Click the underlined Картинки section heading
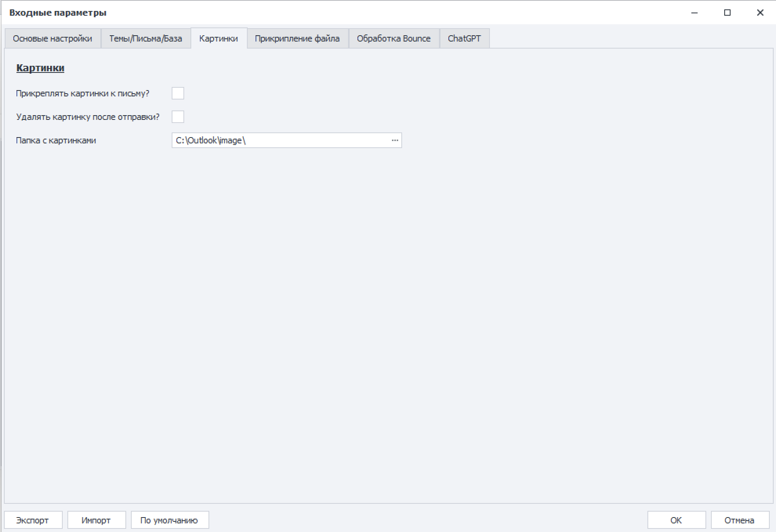The height and width of the screenshot is (532, 776). 40,68
